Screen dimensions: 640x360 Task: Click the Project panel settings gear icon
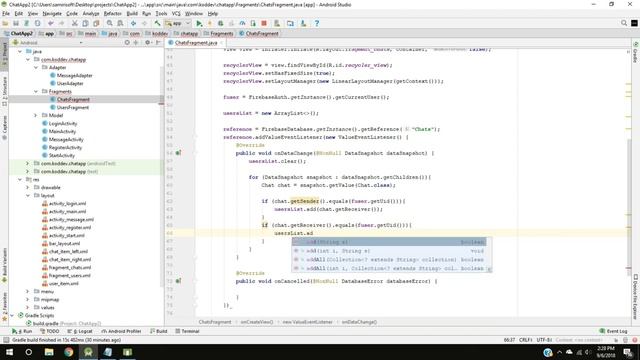tap(148, 42)
